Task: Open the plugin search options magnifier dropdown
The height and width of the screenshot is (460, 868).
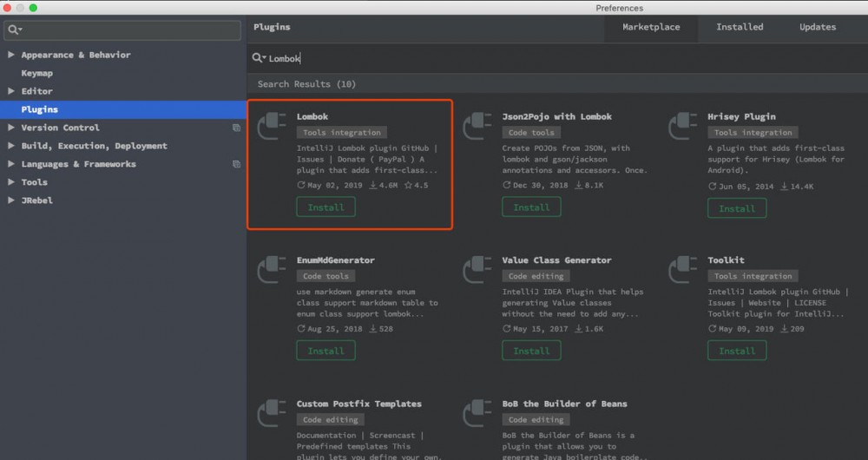Action: [x=259, y=58]
